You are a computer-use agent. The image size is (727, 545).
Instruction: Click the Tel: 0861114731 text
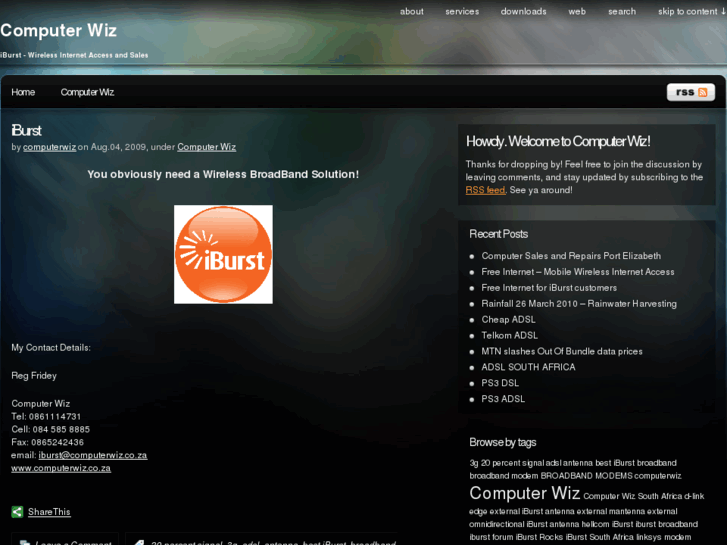tap(46, 417)
